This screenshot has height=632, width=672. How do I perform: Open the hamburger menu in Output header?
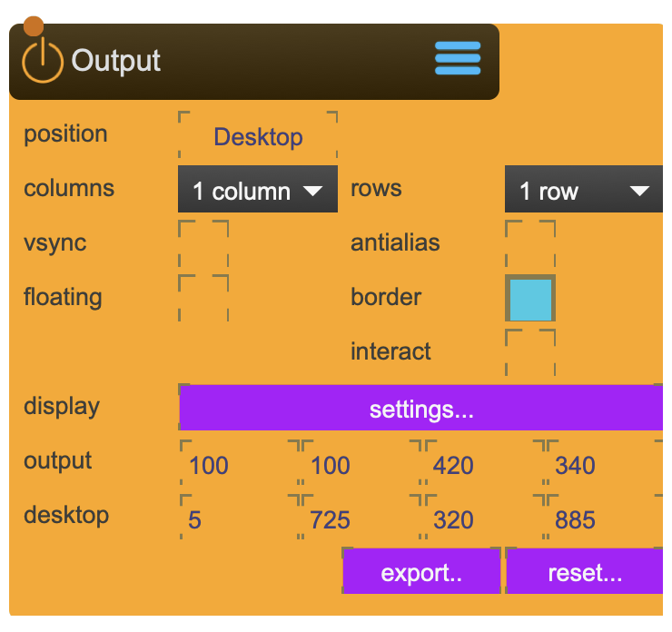point(458,59)
